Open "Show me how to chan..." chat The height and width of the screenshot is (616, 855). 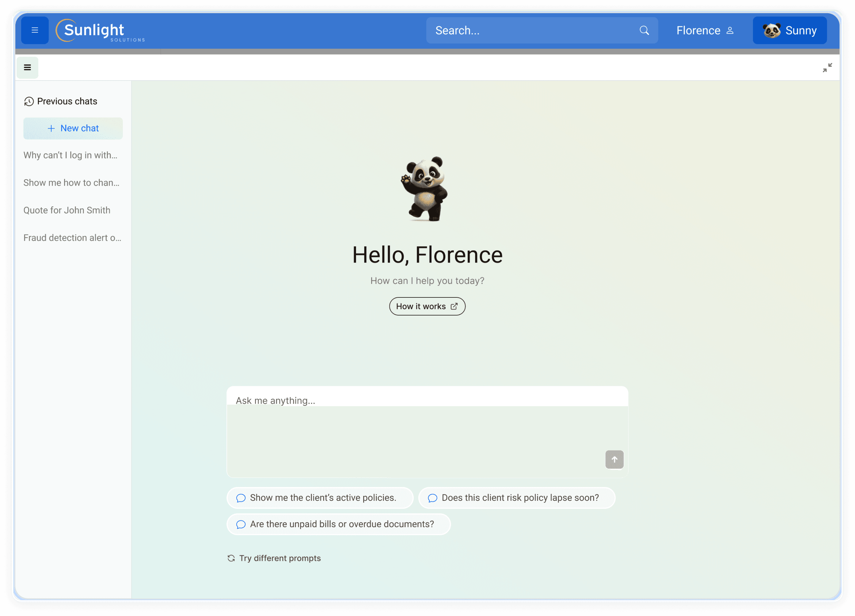pos(71,183)
